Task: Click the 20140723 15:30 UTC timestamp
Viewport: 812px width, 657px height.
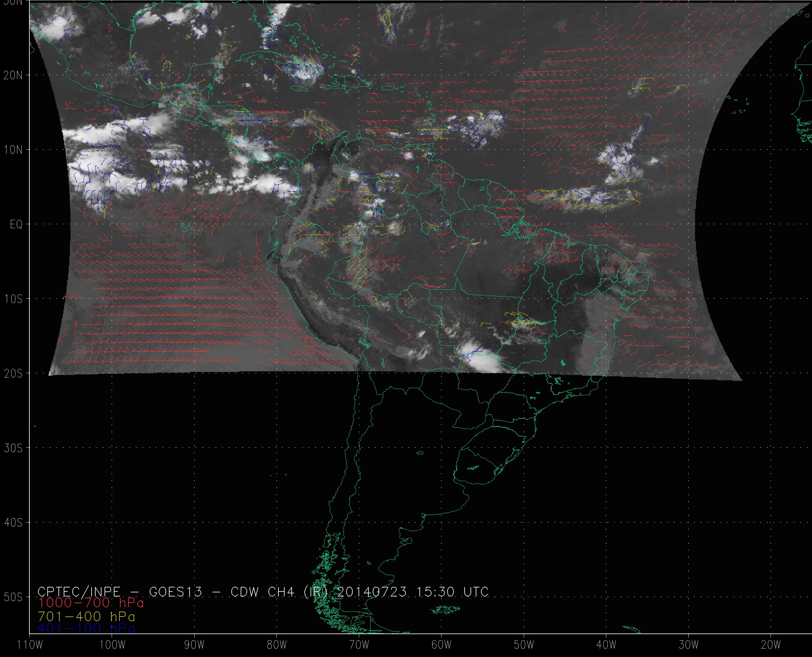Action: [x=412, y=592]
